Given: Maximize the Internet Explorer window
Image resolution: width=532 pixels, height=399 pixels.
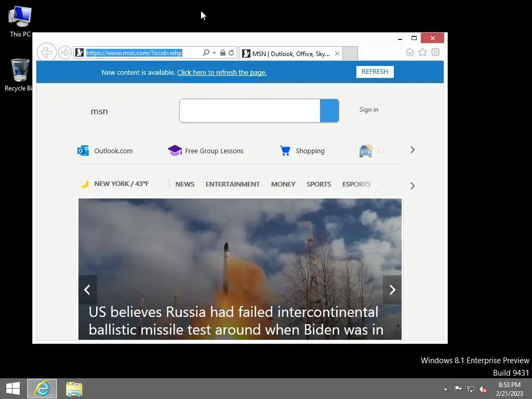Looking at the screenshot, I should tap(414, 38).
